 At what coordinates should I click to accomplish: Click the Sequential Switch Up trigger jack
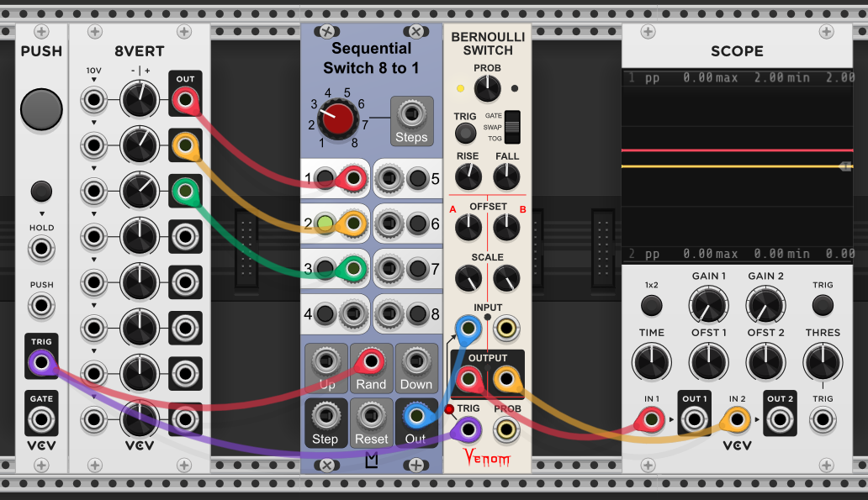pos(326,362)
